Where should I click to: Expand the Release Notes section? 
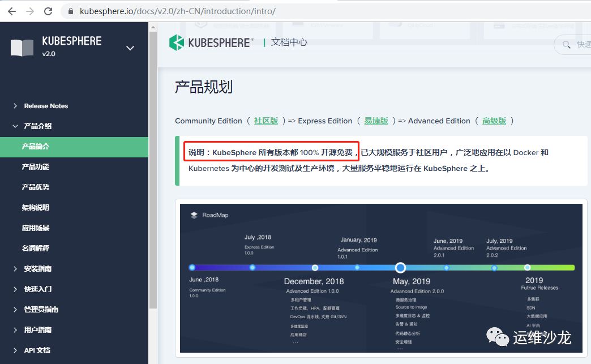pyautogui.click(x=46, y=106)
